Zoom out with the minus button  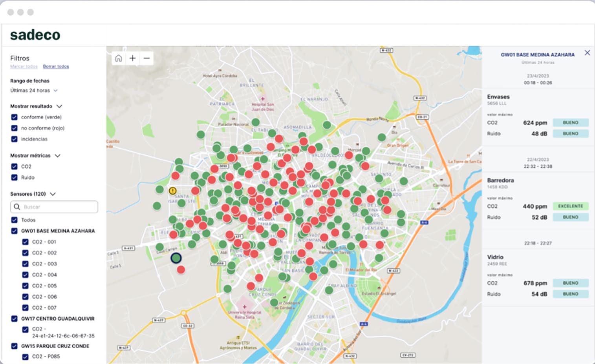click(x=146, y=58)
